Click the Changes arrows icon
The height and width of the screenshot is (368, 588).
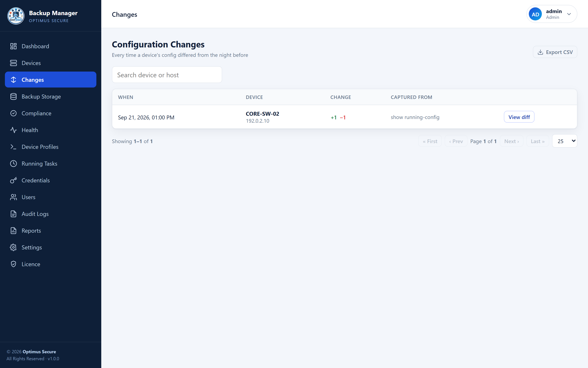pos(13,80)
